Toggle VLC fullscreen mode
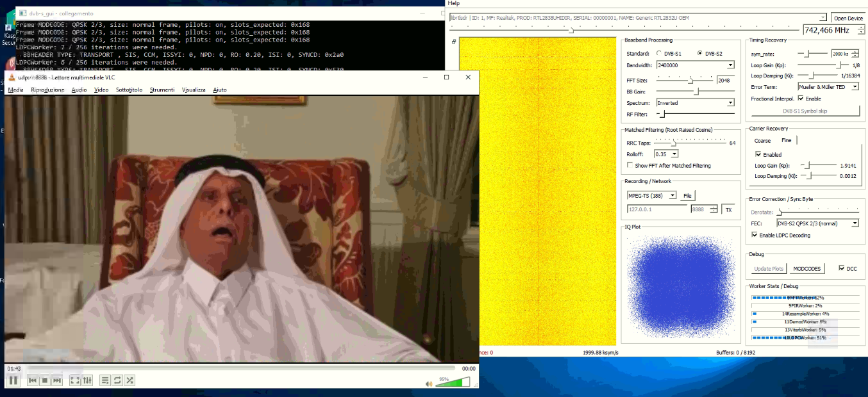The width and height of the screenshot is (868, 397). click(x=75, y=380)
